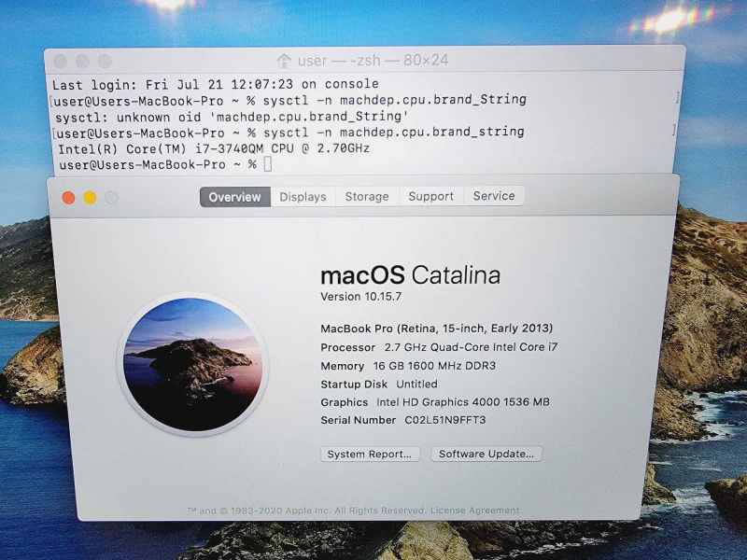Open the Displays tab
The image size is (747, 560).
point(303,197)
